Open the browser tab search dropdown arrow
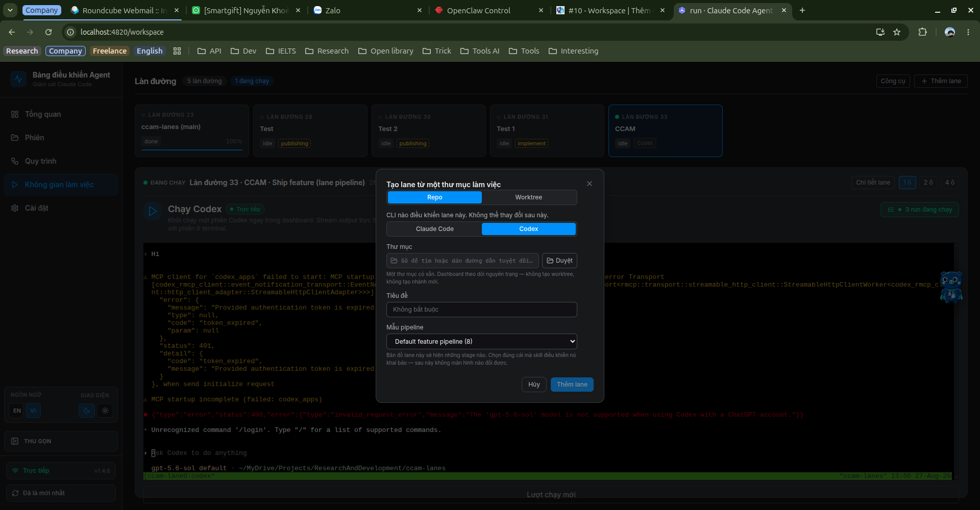 click(10, 10)
